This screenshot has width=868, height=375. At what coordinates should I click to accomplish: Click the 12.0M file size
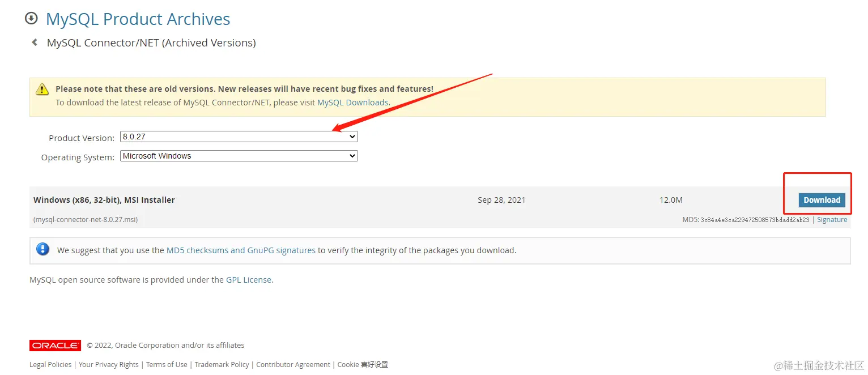tap(671, 200)
